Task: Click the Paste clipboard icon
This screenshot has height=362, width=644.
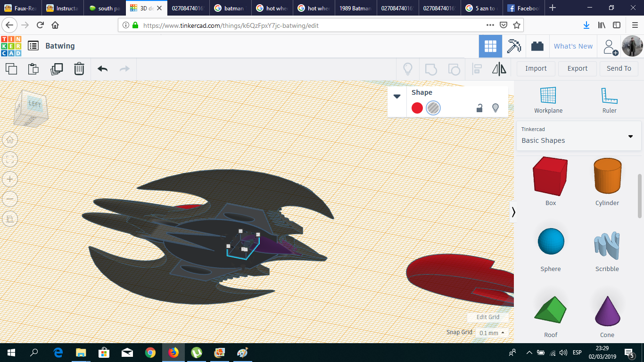Action: 33,69
